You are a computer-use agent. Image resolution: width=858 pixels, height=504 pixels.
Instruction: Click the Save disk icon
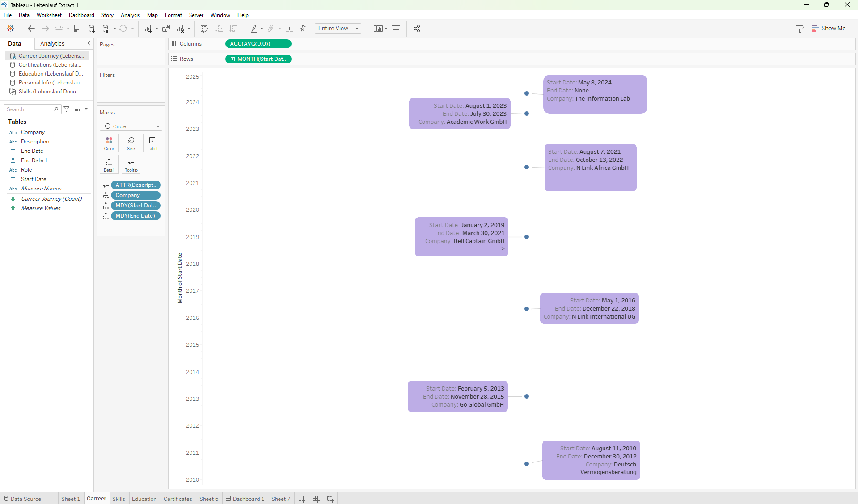tap(78, 29)
